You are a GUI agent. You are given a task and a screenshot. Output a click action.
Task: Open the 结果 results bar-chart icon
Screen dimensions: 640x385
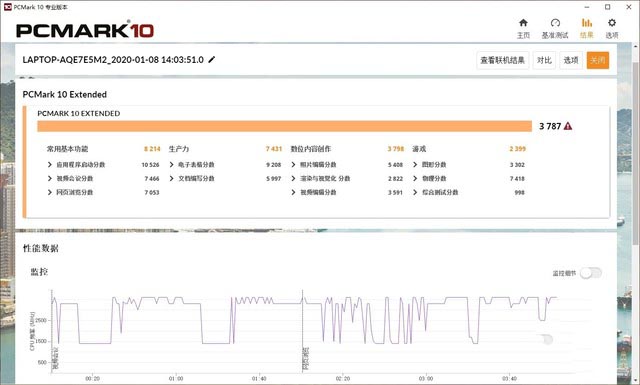pos(587,23)
